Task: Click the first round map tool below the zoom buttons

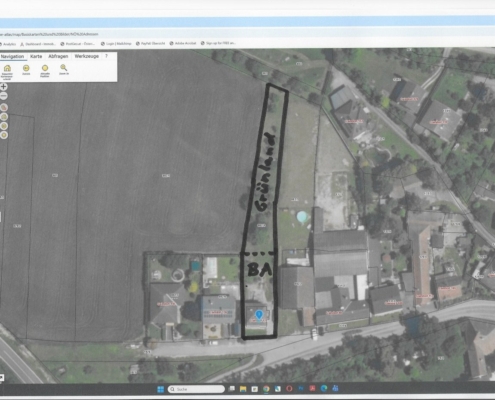Action: click(4, 108)
